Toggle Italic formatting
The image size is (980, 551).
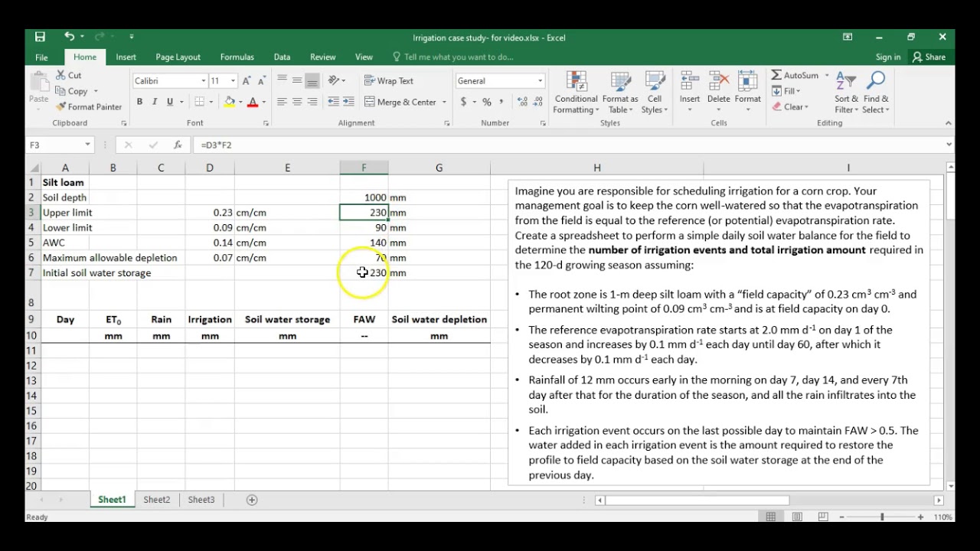tap(154, 102)
